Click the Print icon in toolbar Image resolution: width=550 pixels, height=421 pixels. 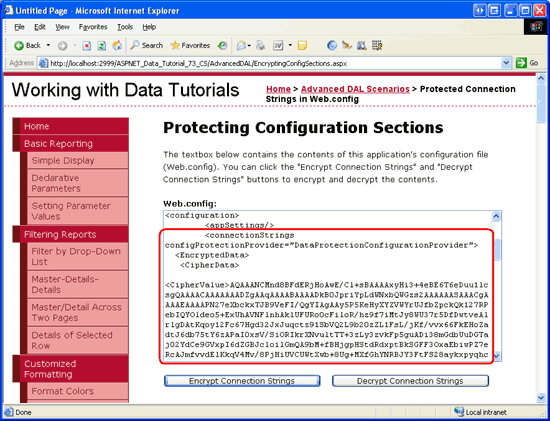pos(261,46)
